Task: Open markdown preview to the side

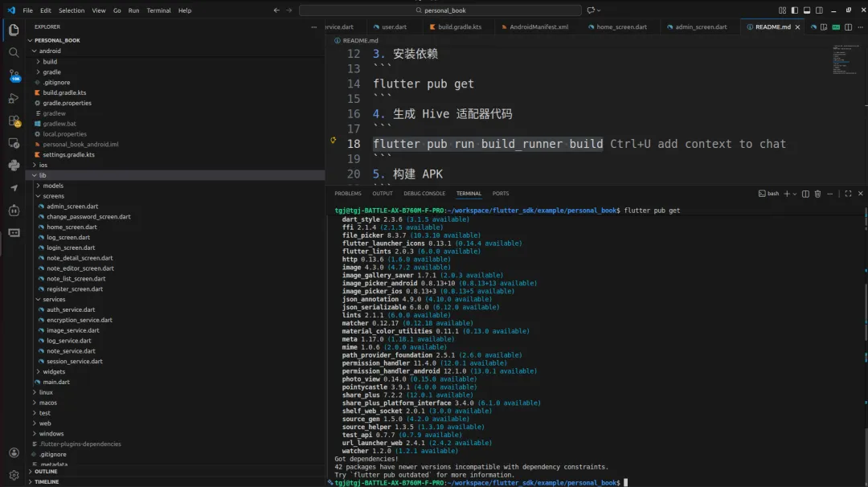Action: coord(825,27)
